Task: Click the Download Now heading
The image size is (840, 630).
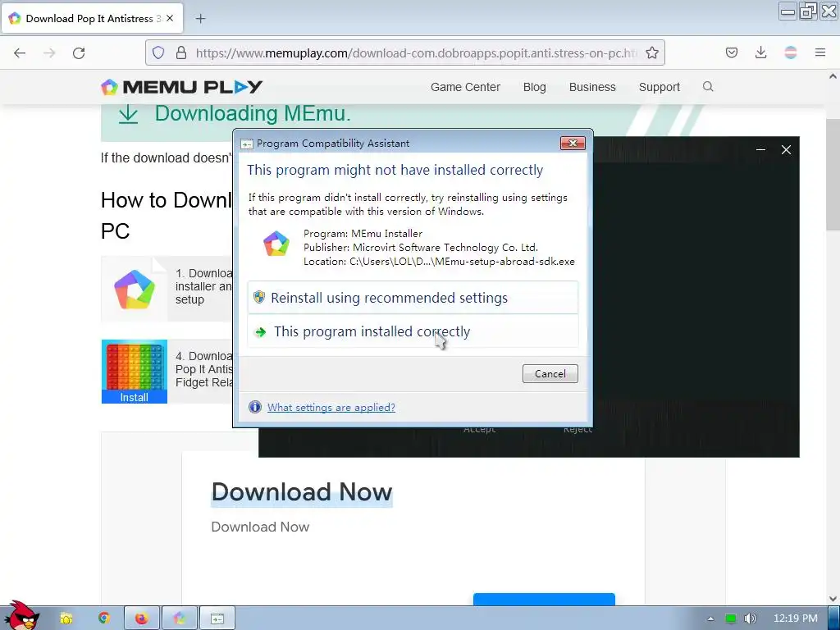Action: pos(302,492)
